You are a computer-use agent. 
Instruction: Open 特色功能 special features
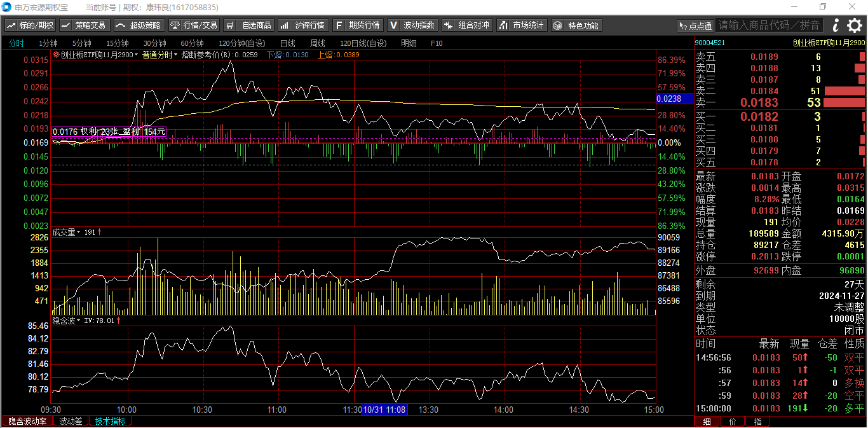[576, 25]
